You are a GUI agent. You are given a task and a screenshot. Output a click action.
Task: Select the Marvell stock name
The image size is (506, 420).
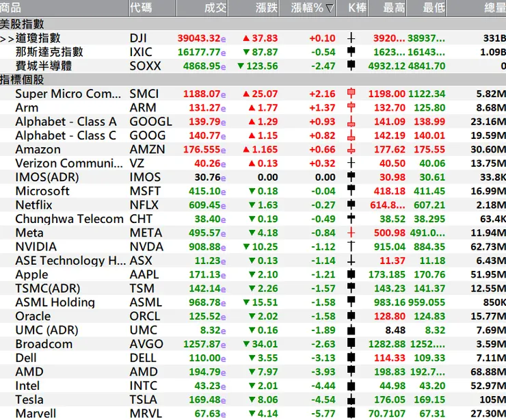(x=36, y=413)
